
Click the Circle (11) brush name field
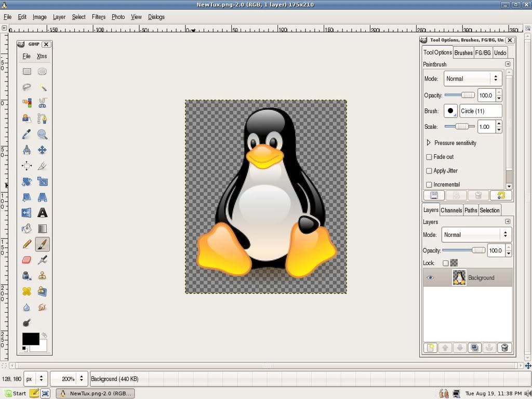point(481,111)
